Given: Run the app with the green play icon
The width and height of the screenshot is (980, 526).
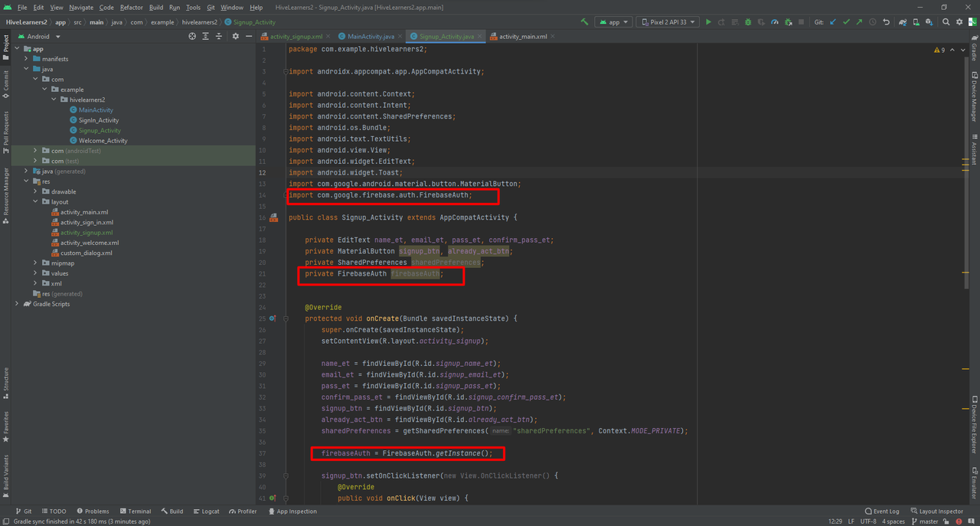Looking at the screenshot, I should click(708, 22).
